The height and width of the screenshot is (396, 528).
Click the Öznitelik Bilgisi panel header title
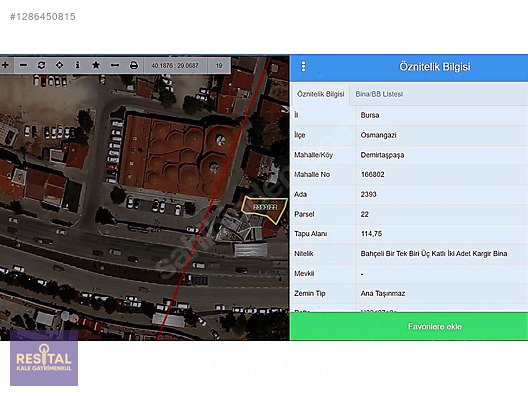(x=435, y=66)
